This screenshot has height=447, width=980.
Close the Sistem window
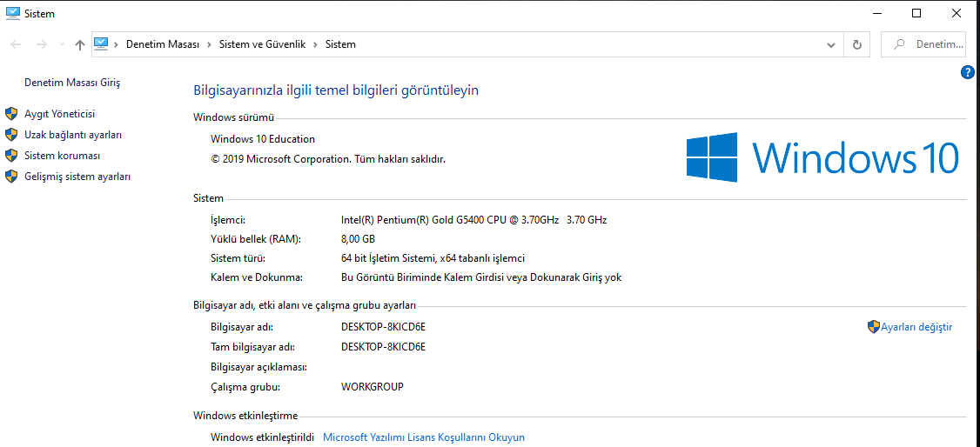pyautogui.click(x=957, y=13)
